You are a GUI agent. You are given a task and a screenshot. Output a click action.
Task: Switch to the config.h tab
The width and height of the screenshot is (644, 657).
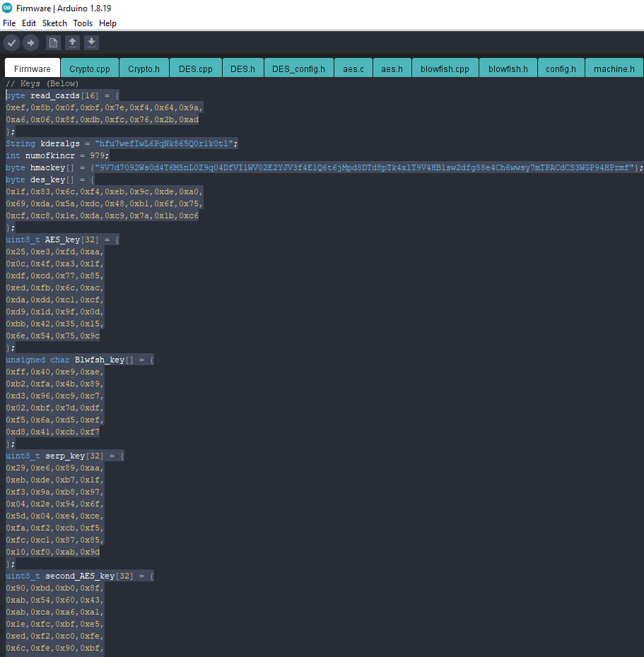point(561,69)
